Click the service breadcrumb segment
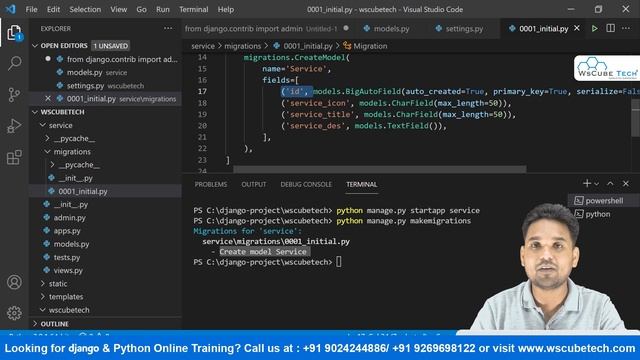 click(x=203, y=46)
